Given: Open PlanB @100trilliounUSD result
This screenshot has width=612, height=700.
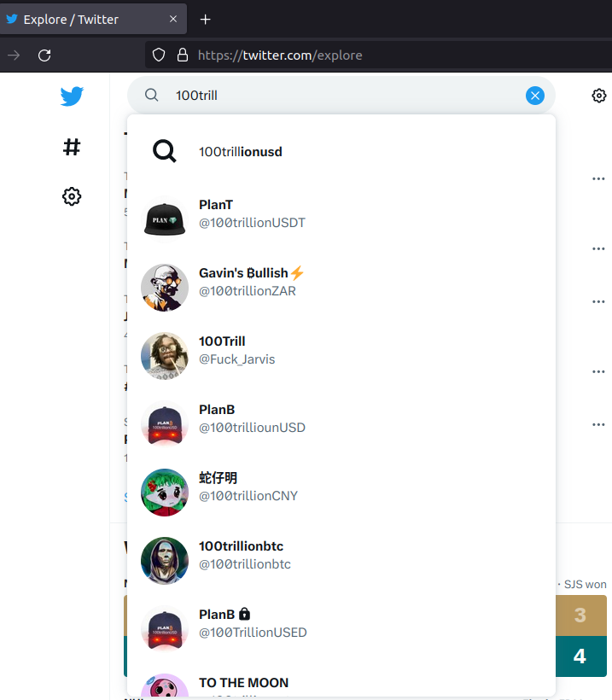Looking at the screenshot, I should click(x=341, y=424).
